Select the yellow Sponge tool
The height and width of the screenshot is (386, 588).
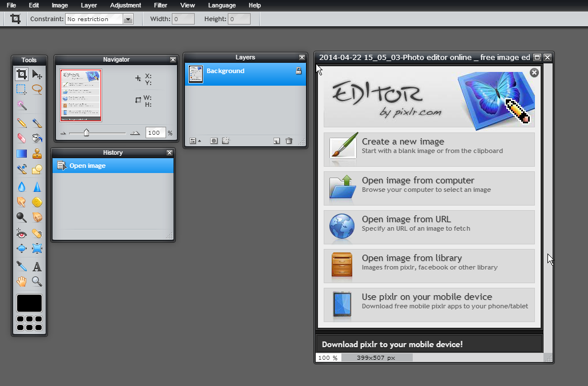[x=37, y=202]
